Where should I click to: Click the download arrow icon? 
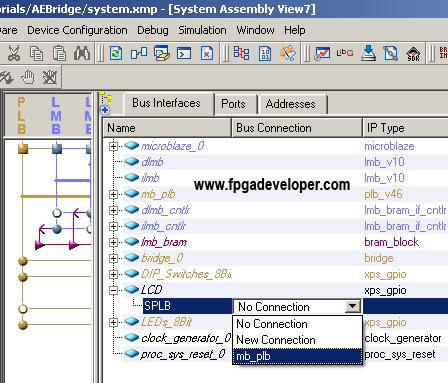(x=368, y=53)
